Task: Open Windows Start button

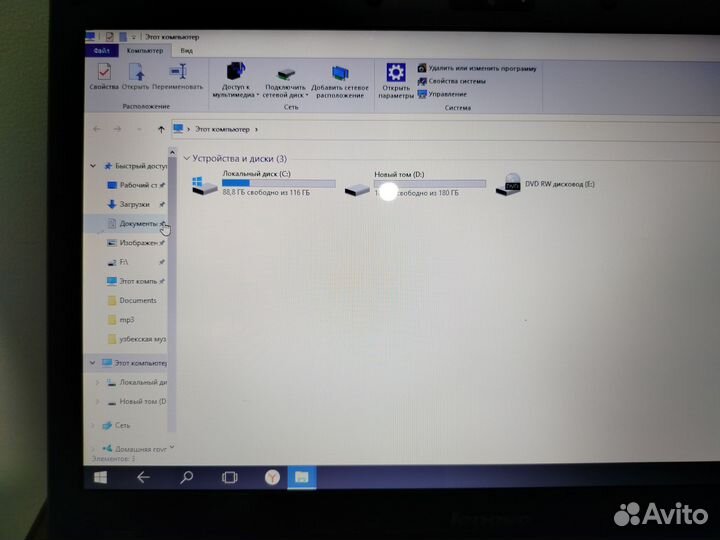Action: 101,478
